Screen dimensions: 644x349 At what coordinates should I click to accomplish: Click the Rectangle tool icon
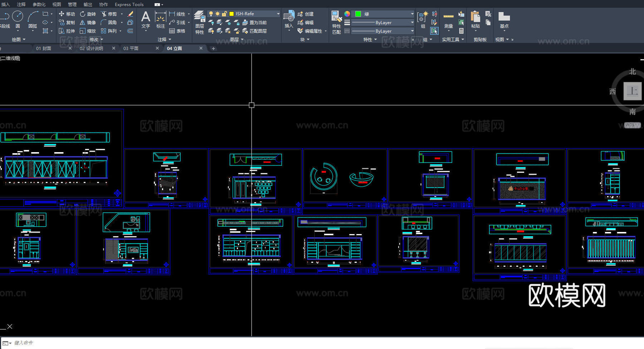[x=45, y=14]
